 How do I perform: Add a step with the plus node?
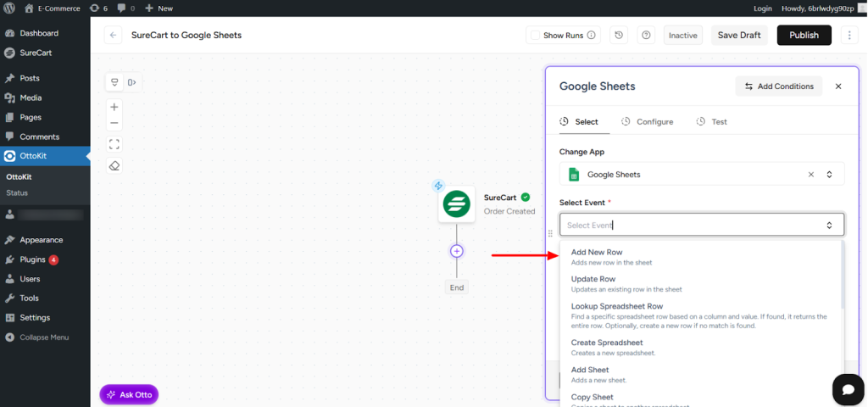pos(457,251)
